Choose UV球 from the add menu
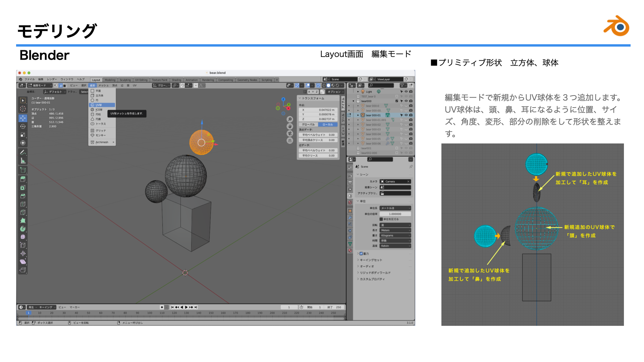 [102, 105]
